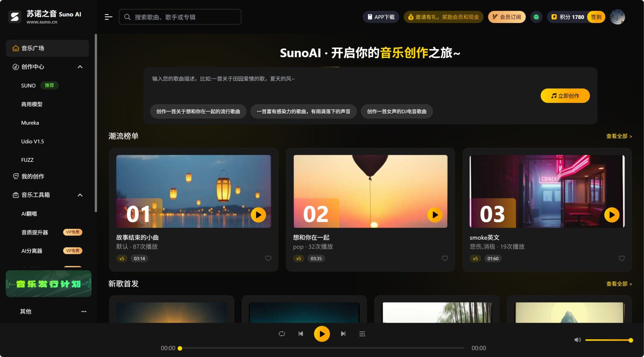The height and width of the screenshot is (357, 644).
Task: Toggle the heart on 想和你在一起
Action: coord(445,258)
